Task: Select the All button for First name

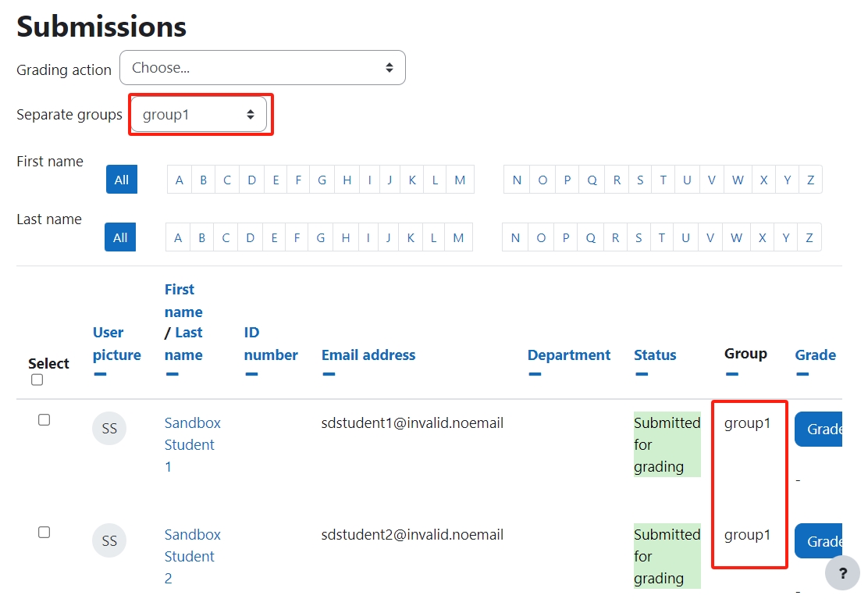Action: click(122, 180)
